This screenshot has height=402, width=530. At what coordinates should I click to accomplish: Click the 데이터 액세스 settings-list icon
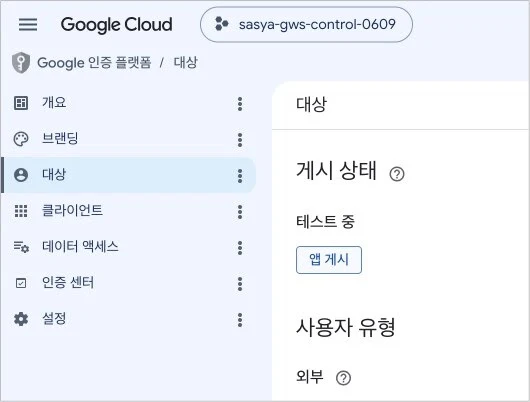click(21, 247)
